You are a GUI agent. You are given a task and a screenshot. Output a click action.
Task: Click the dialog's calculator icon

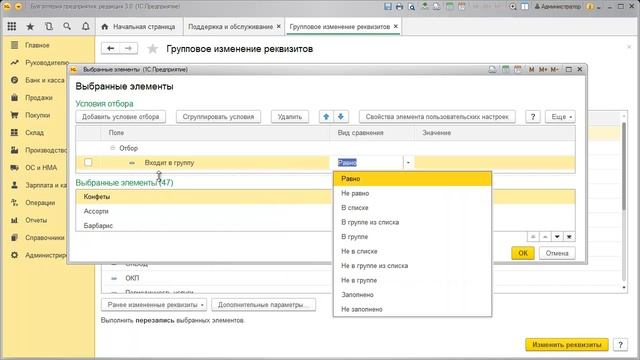coord(505,69)
